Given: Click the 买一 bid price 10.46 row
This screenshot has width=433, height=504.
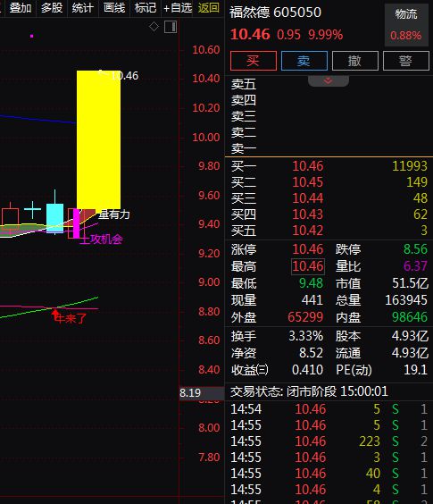Looking at the screenshot, I should [329, 166].
